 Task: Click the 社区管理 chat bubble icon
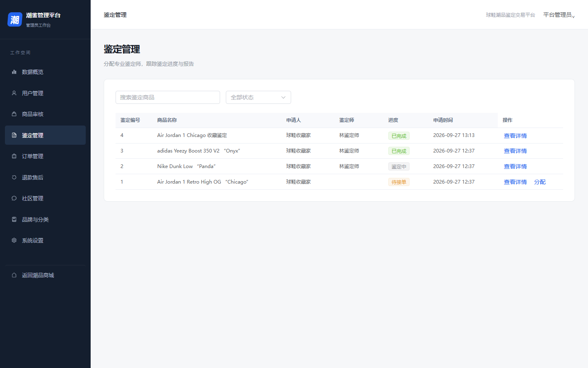(x=14, y=198)
